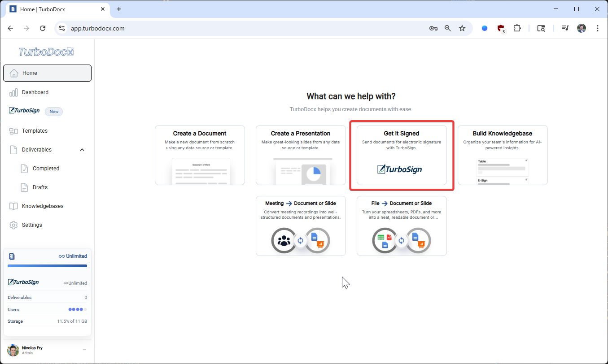608x364 pixels.
Task: Click the slide preview thumbnail in Create a Presentation
Action: point(303,171)
